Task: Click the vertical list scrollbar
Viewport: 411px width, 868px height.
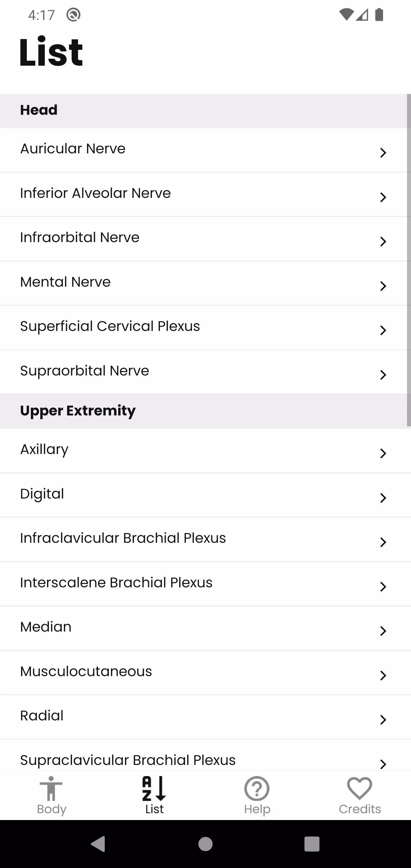Action: [x=409, y=260]
